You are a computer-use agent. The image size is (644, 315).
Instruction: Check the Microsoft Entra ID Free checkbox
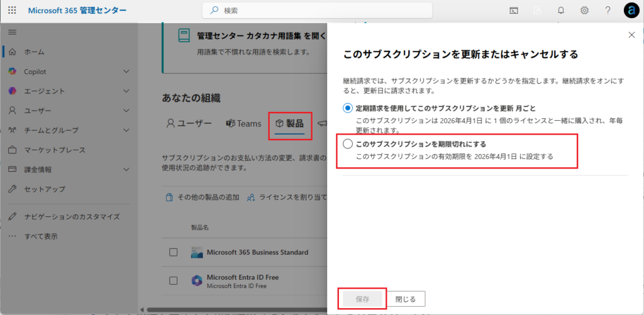(x=174, y=281)
